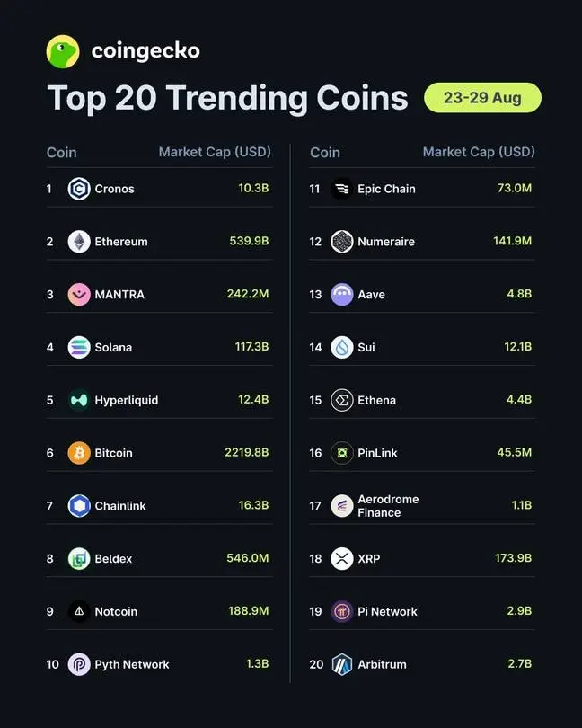Select Bitcoin market cap value 2219.8B
582x728 pixels.
click(246, 453)
